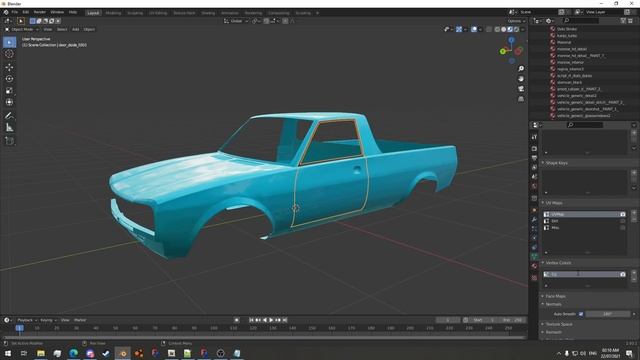Toggle vertex color active render camera icon
The height and width of the screenshot is (360, 640).
pyautogui.click(x=622, y=274)
